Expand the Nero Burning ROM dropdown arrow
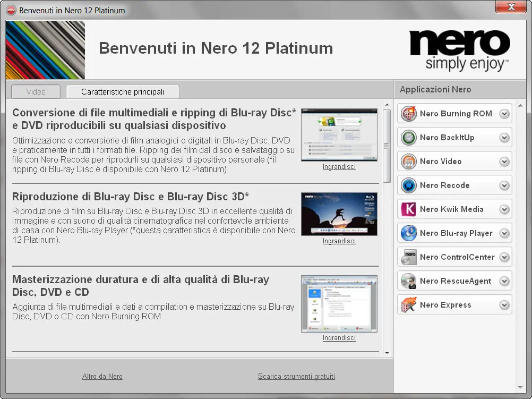532x399 pixels. [x=504, y=114]
